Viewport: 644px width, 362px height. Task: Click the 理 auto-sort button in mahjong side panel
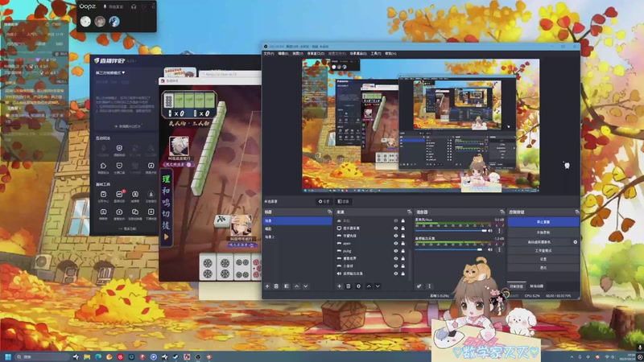[166, 179]
